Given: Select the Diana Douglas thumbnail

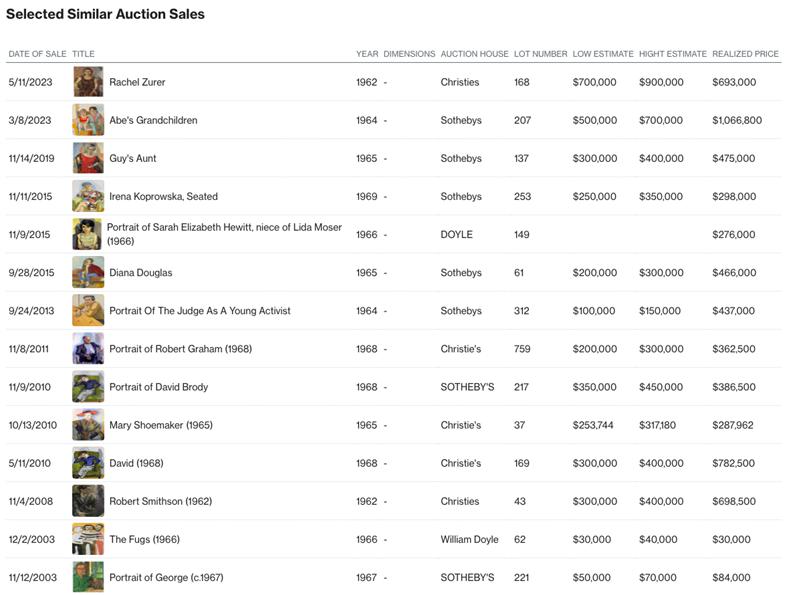Looking at the screenshot, I should (x=88, y=272).
